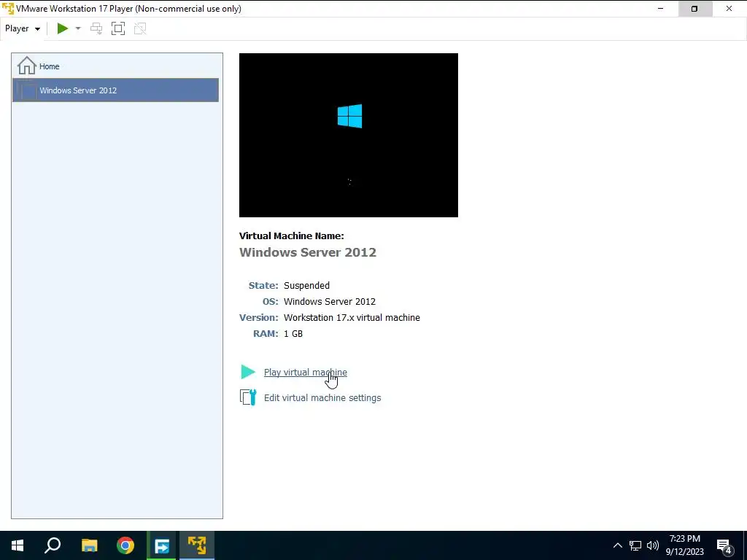Restore down the VMware Player window

point(694,9)
